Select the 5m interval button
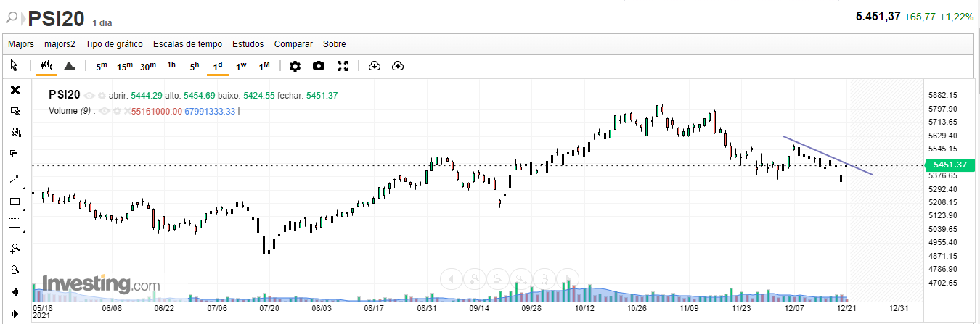The width and height of the screenshot is (980, 324). point(101,66)
